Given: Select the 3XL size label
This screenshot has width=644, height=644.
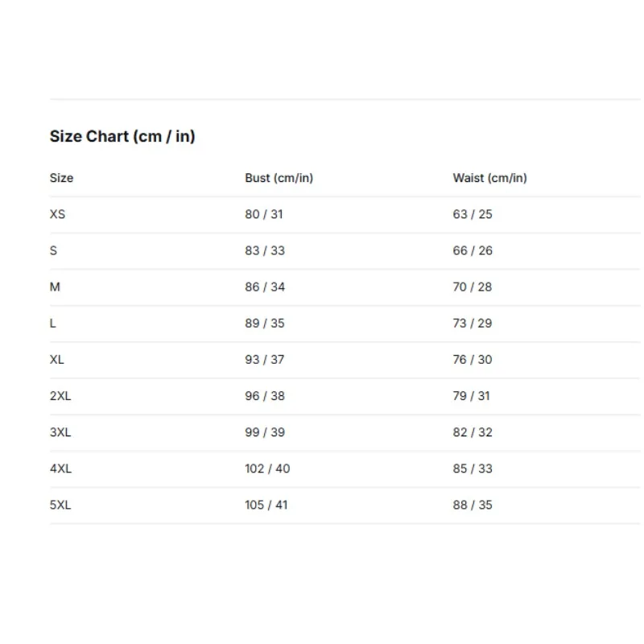Looking at the screenshot, I should click(x=60, y=432).
